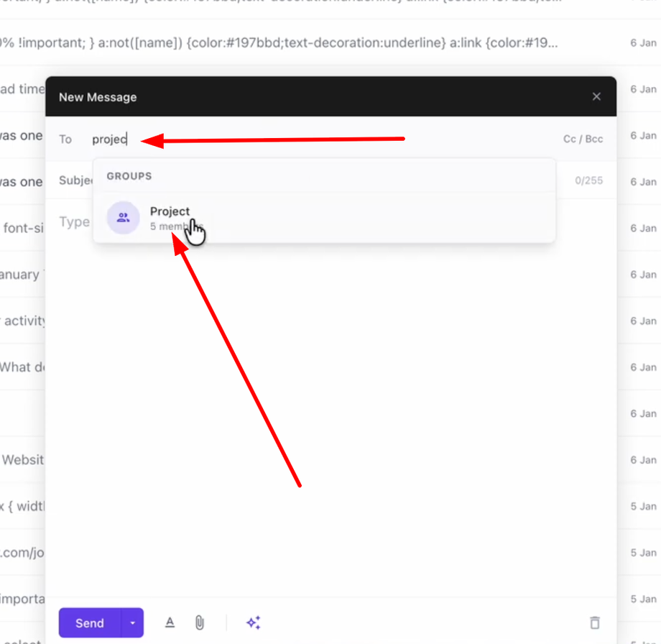Send the new message
This screenshot has height=644, width=661.
(88, 622)
